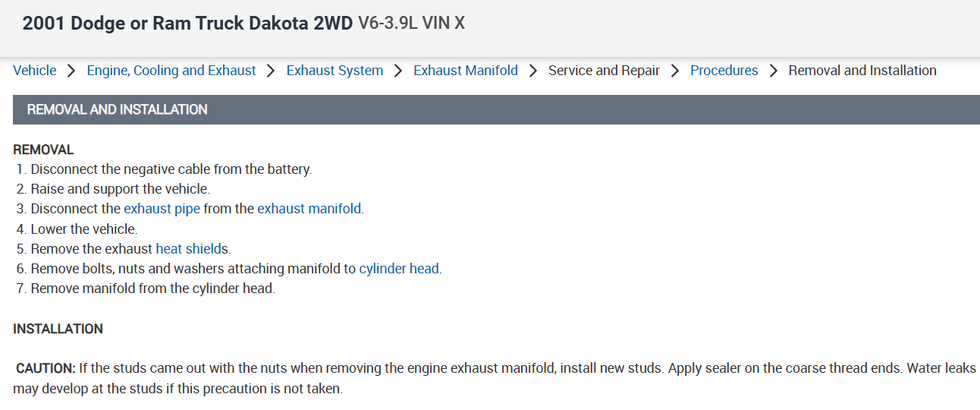Click the REMOVAL AND INSTALLATION section header bar
The height and width of the screenshot is (410, 980).
(x=496, y=109)
